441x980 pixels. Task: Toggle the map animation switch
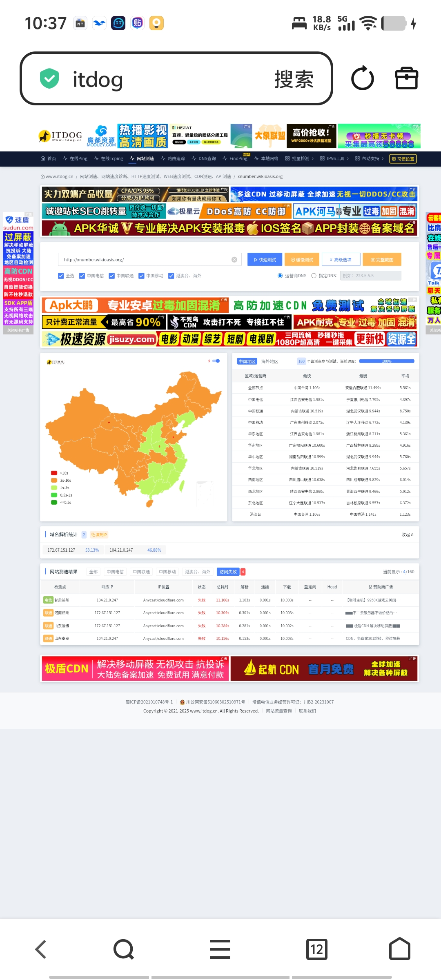[x=216, y=361]
